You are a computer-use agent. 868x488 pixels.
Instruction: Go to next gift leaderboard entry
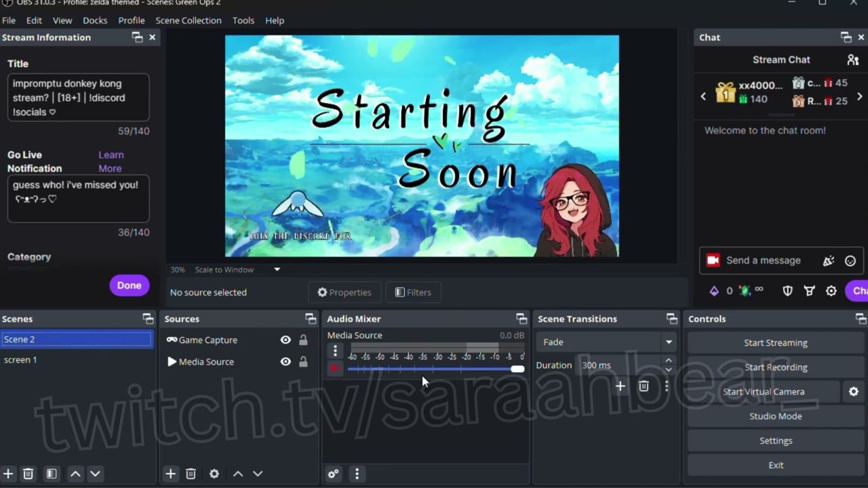tap(859, 96)
